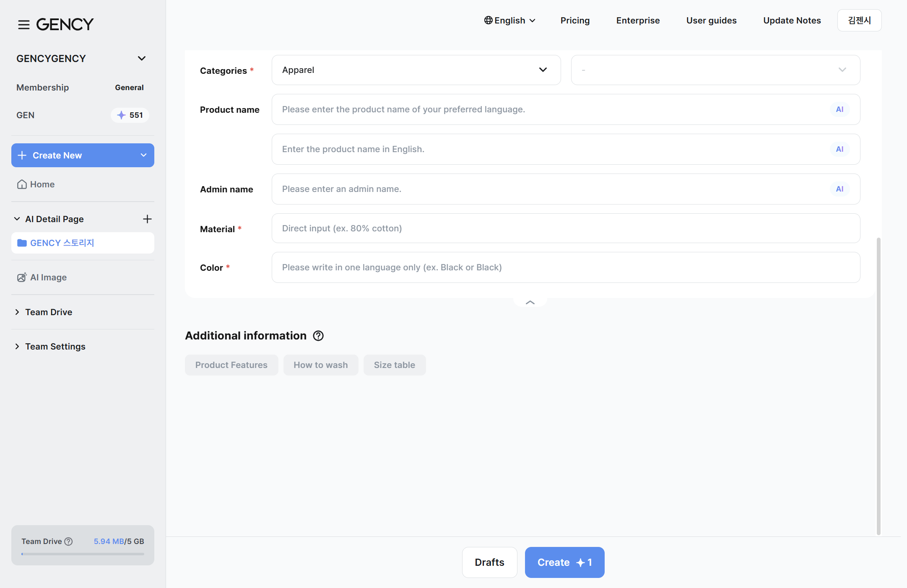
Task: Open the Enterprise page
Action: (x=638, y=21)
